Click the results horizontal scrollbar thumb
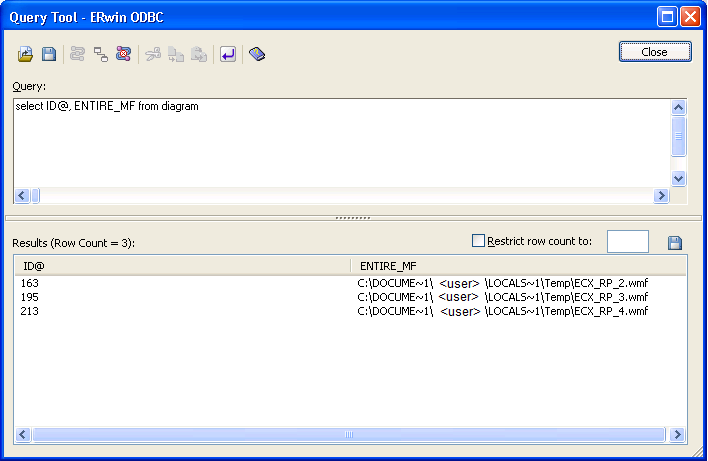 (x=349, y=435)
